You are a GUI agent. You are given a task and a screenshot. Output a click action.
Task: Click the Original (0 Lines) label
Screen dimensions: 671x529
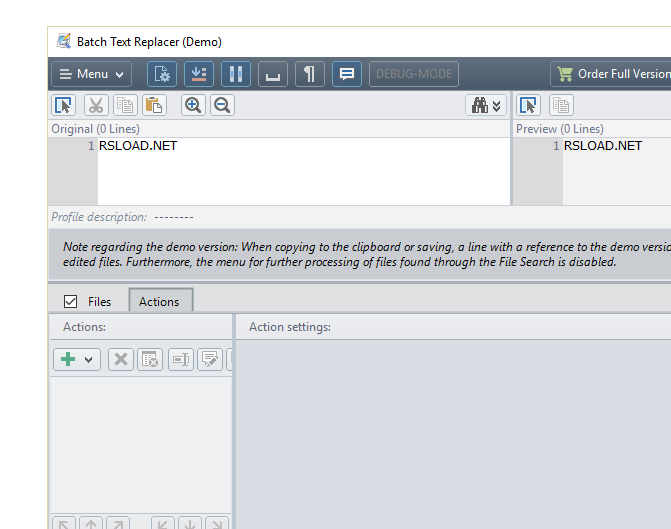(x=95, y=129)
